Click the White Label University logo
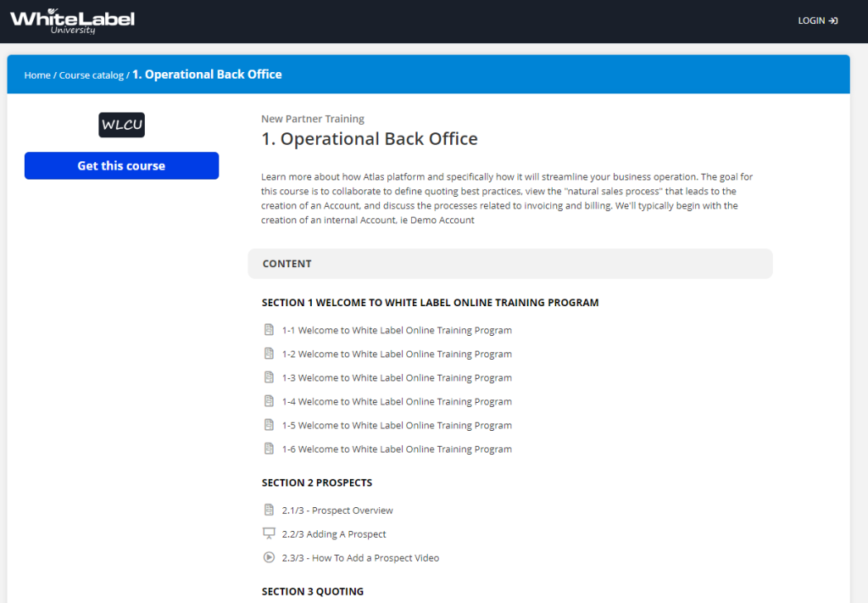Image resolution: width=868 pixels, height=603 pixels. tap(72, 20)
